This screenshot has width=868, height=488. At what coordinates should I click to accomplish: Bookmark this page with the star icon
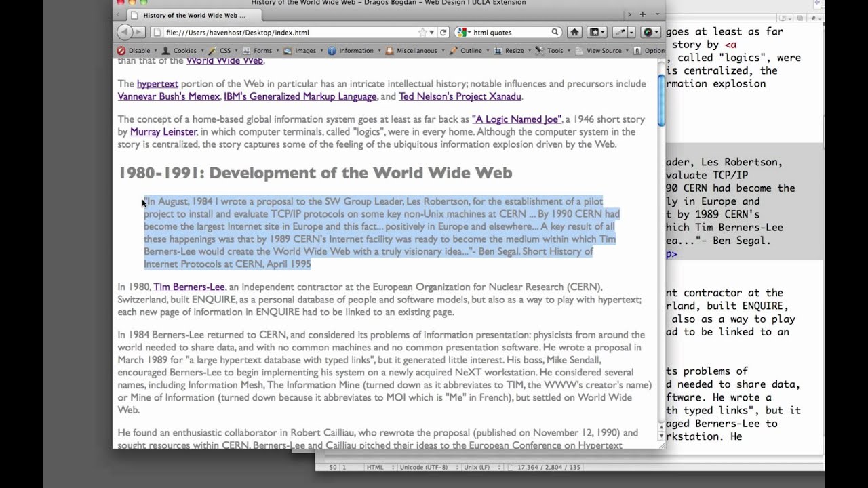click(x=422, y=32)
